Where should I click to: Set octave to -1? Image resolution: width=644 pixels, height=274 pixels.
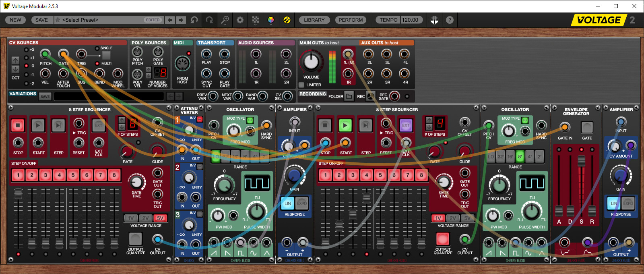(26, 75)
